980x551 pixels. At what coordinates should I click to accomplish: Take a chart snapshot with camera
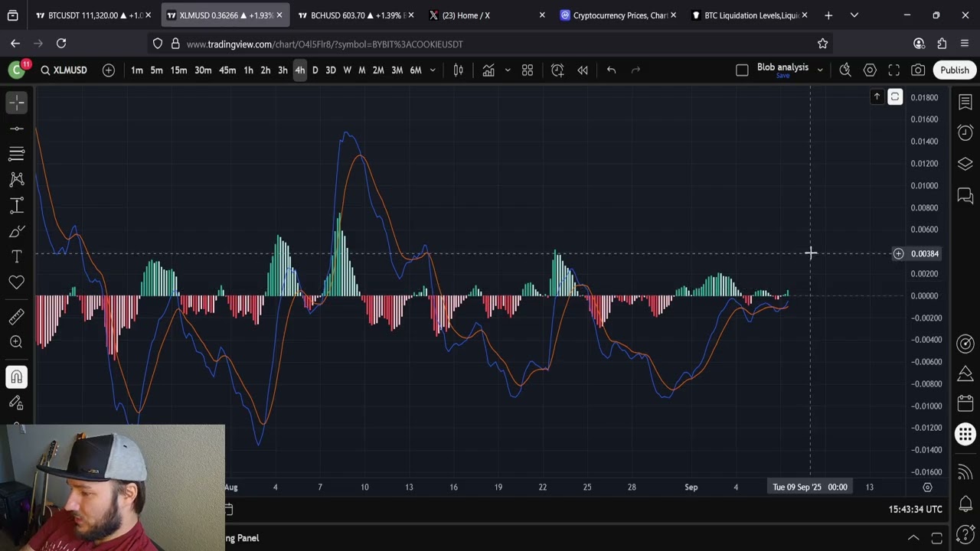click(x=918, y=70)
